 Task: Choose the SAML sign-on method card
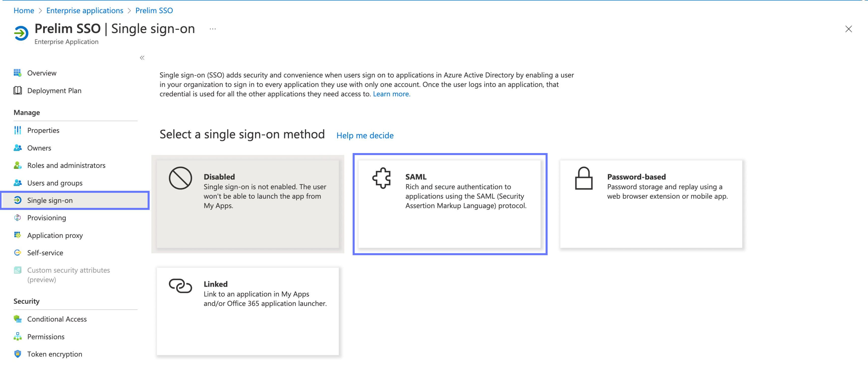click(450, 204)
